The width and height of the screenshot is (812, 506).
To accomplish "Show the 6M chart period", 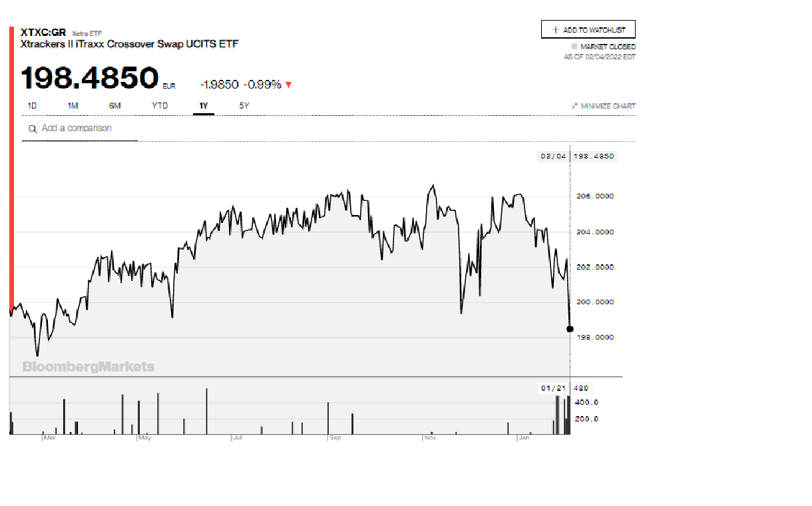I will coord(115,106).
